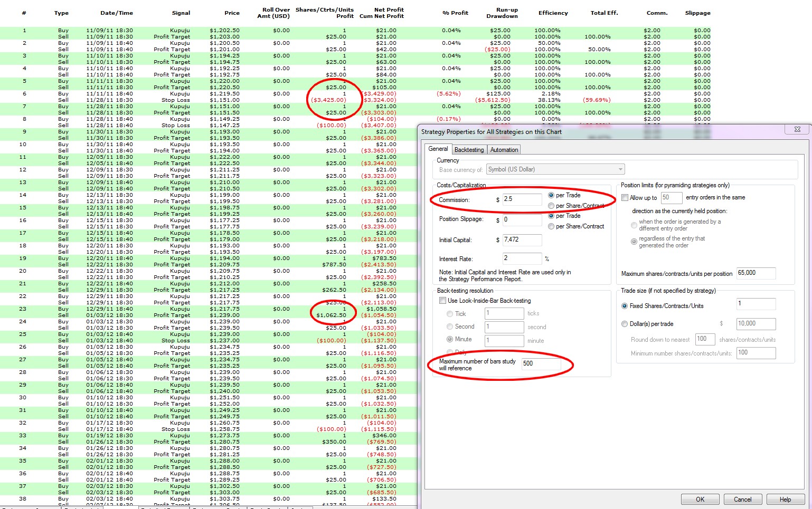Image resolution: width=812 pixels, height=509 pixels.
Task: Click the Cancel button
Action: click(x=742, y=500)
